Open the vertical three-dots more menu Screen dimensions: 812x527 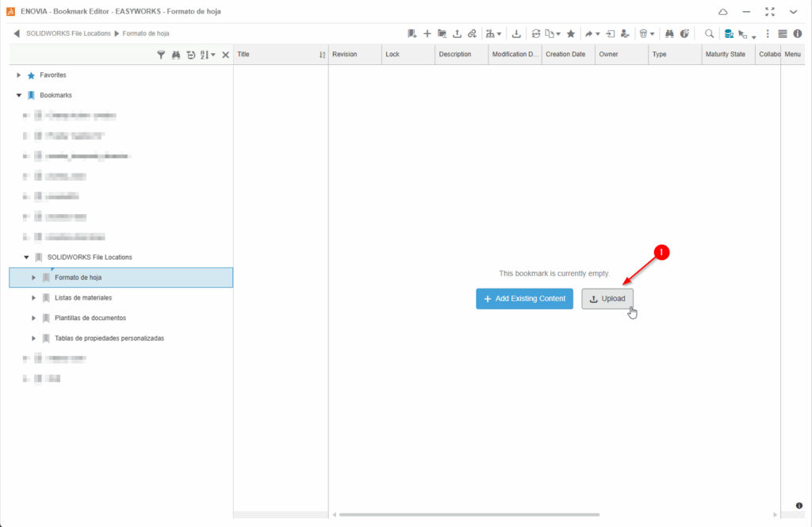[768, 33]
